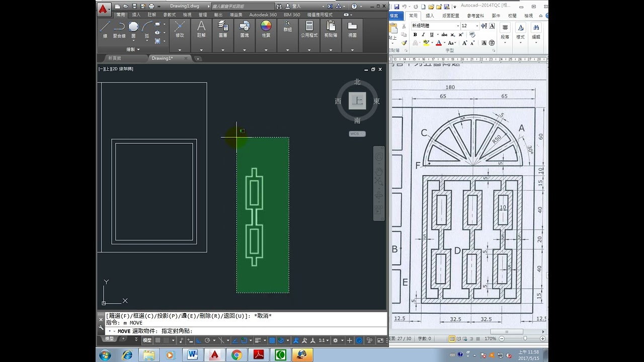Click the Sign In (登入) button

pos(293,7)
